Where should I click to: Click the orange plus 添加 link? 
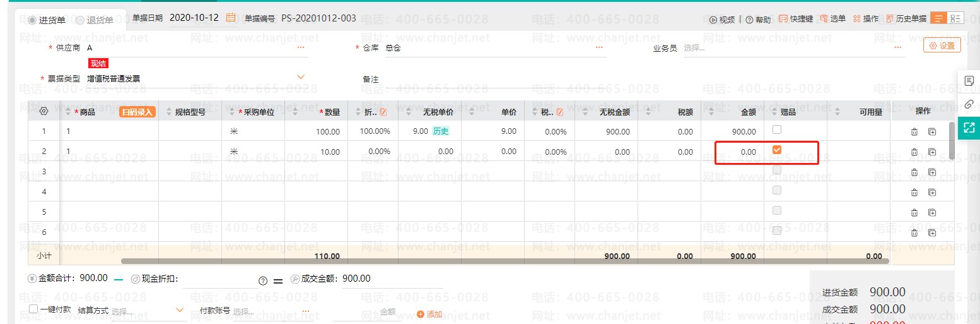tap(429, 314)
